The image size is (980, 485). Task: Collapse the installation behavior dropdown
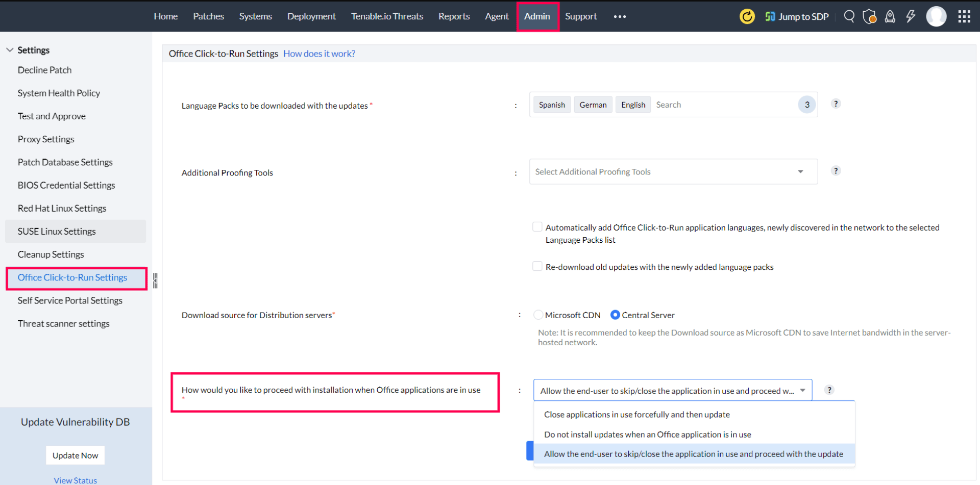coord(673,391)
